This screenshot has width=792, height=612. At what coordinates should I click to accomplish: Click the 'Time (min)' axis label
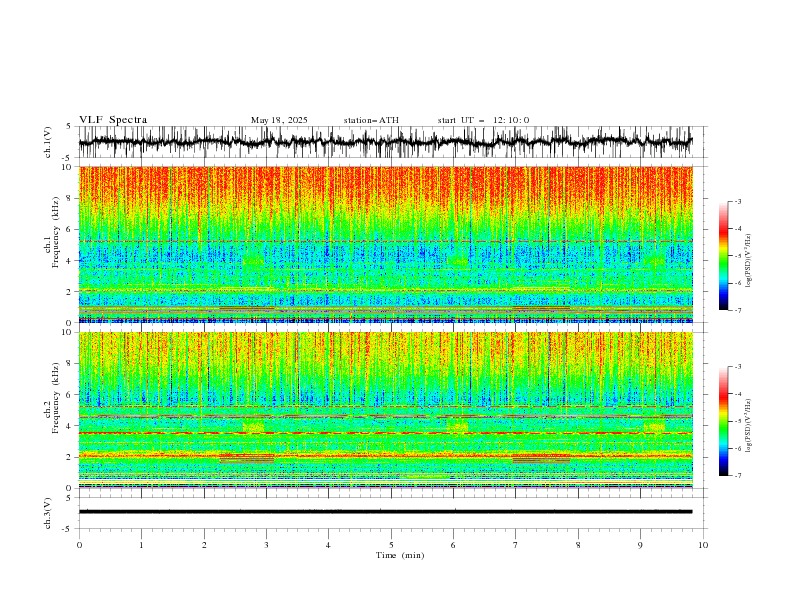pos(400,555)
